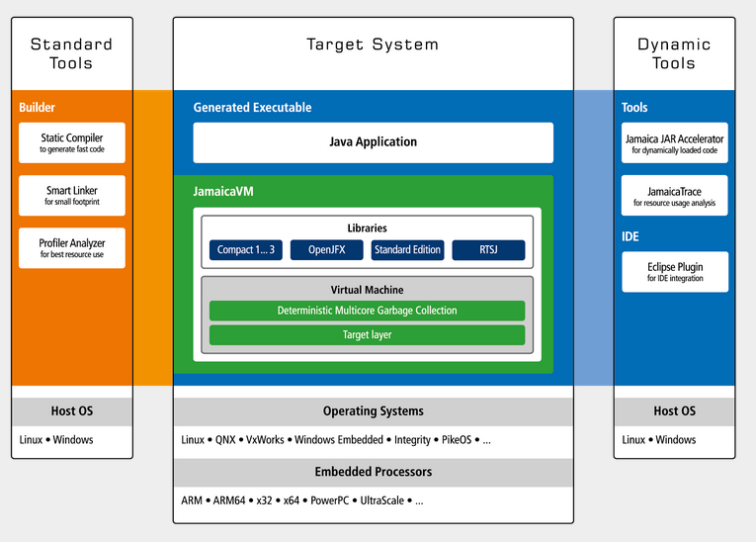Click the Standard Tools heading
756x542 pixels.
click(x=71, y=53)
